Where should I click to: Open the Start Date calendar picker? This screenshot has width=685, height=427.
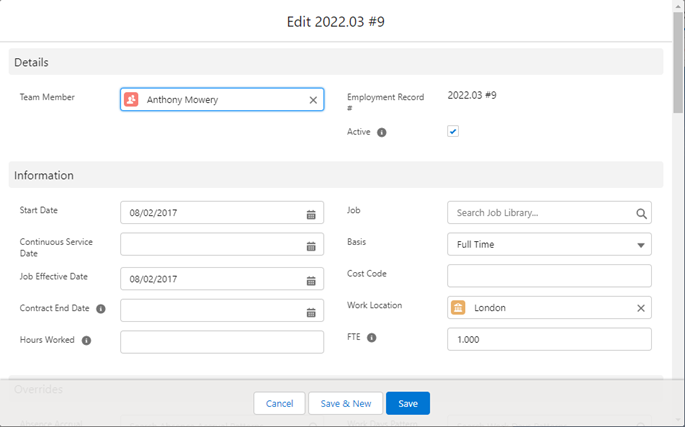point(311,214)
